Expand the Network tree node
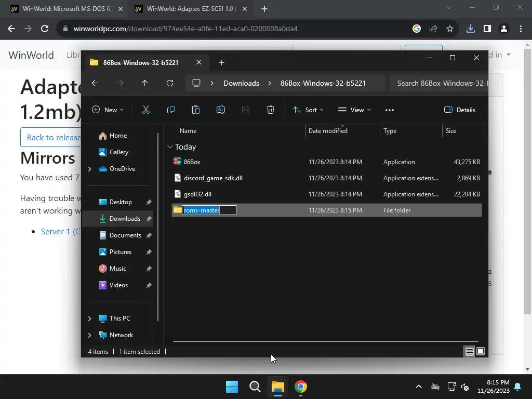Image resolution: width=532 pixels, height=399 pixels. click(89, 335)
